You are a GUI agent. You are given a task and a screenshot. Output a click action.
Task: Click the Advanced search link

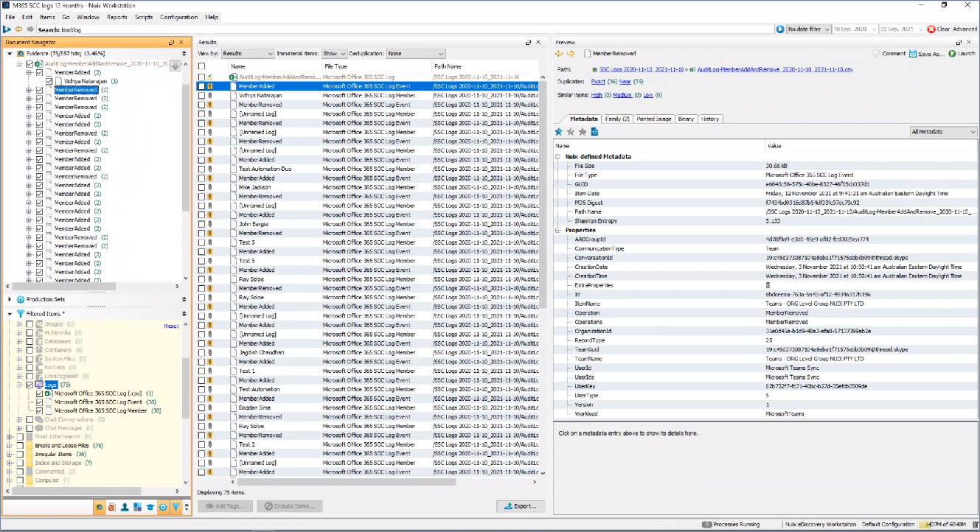pos(965,29)
